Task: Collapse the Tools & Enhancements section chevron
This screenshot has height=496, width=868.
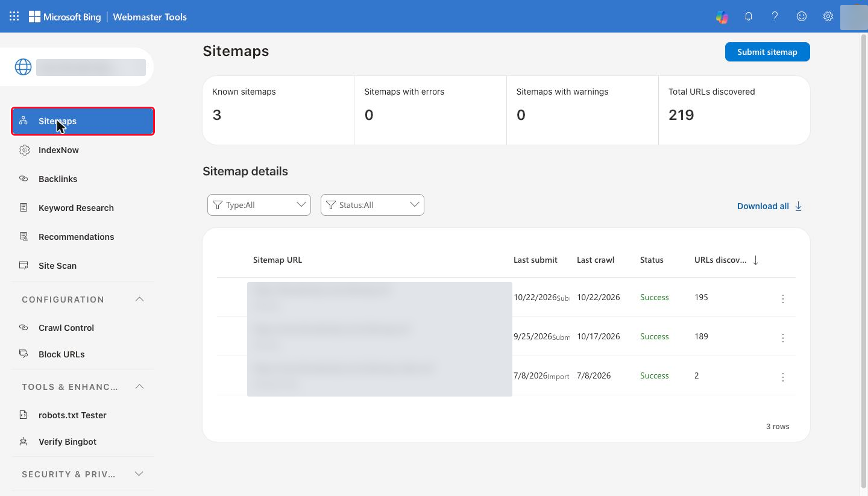Action: coord(139,387)
